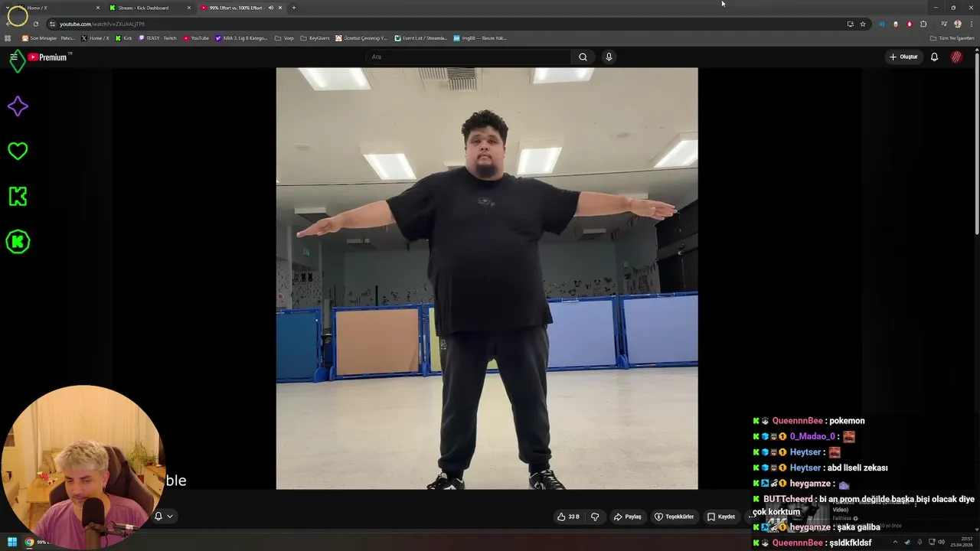Start voice search with the microphone icon
This screenshot has width=980, height=551.
(x=609, y=57)
